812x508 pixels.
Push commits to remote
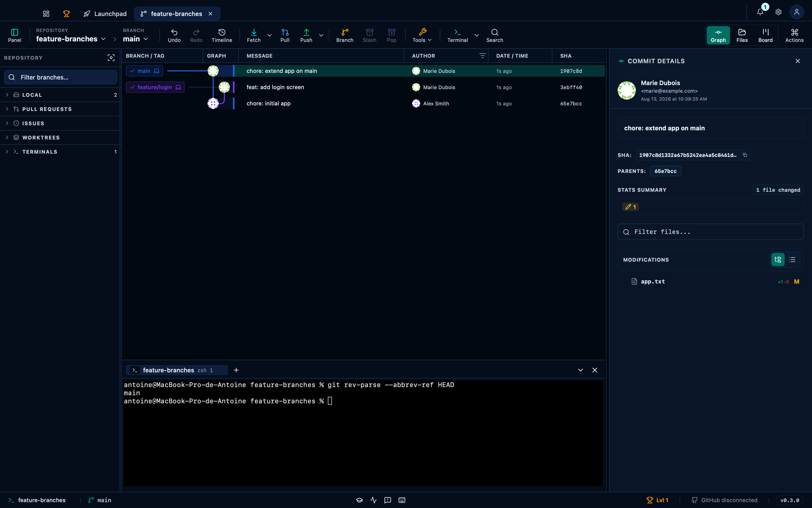tap(306, 35)
